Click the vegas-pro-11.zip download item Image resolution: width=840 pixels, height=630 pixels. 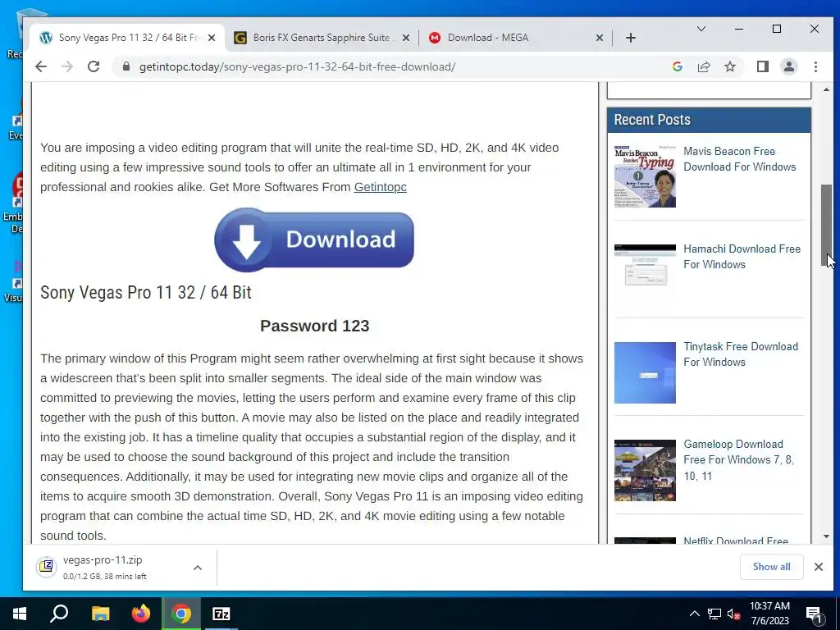pos(104,568)
